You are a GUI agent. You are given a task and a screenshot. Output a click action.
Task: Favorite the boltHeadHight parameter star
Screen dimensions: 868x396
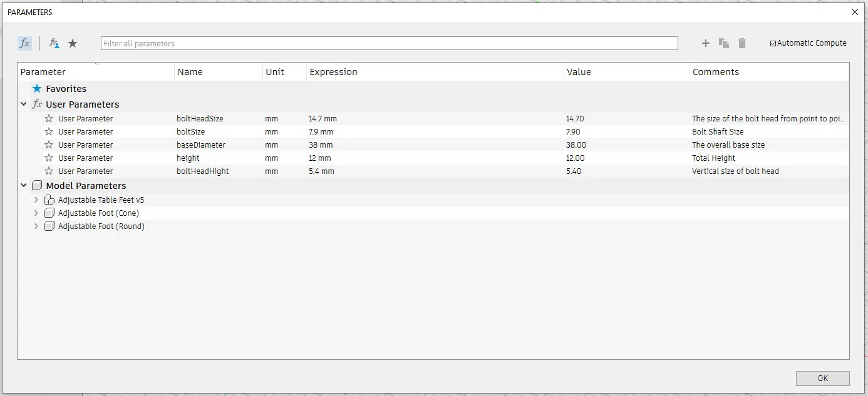coord(49,171)
